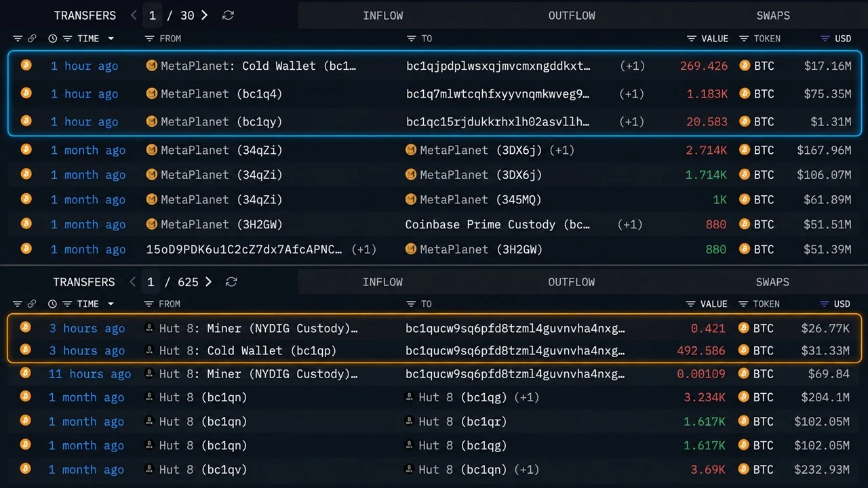Toggle TIME sort arrow in Hut 8 panel

click(111, 304)
